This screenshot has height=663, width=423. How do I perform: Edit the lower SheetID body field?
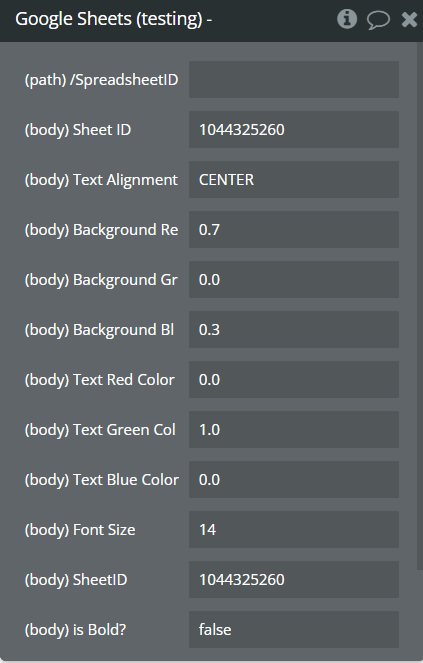click(x=294, y=579)
